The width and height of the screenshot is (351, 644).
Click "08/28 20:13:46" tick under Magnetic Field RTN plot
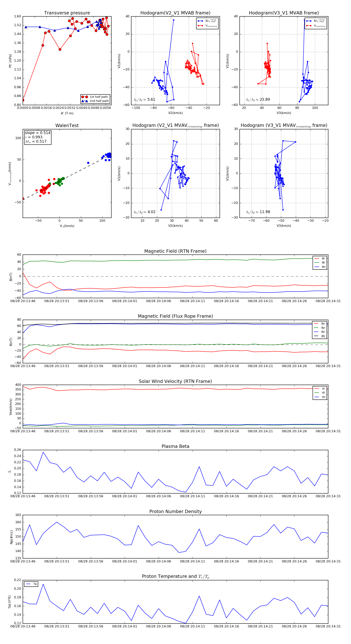tap(23, 301)
